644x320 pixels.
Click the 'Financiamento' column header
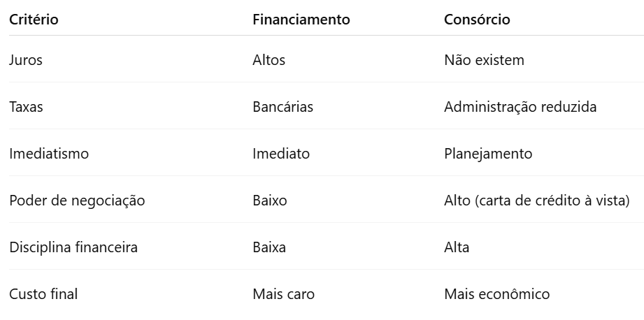[x=301, y=20]
